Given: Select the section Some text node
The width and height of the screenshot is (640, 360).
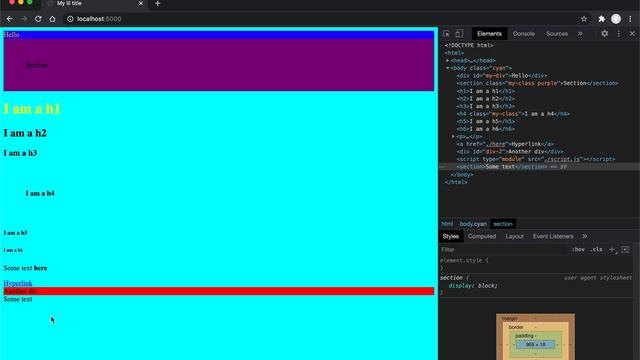Looking at the screenshot, I should (x=502, y=167).
